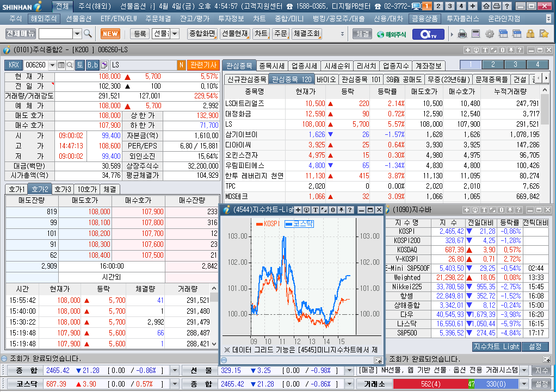Click stock search magnifier beside code field
The width and height of the screenshot is (556, 392).
tap(70, 65)
